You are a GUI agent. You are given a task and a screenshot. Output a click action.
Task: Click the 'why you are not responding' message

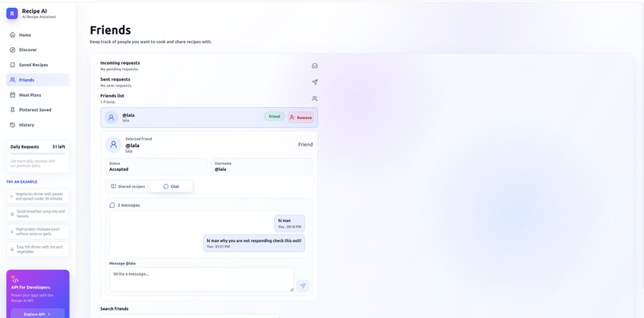pyautogui.click(x=254, y=243)
